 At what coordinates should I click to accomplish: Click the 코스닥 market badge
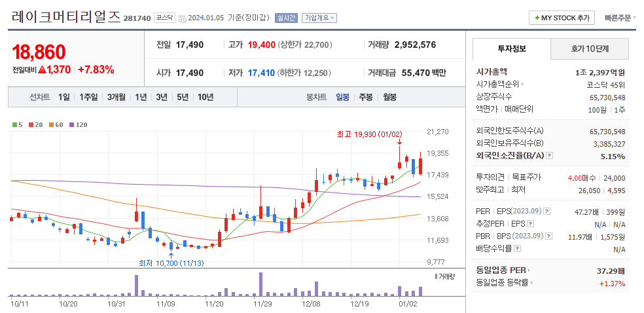[x=165, y=18]
